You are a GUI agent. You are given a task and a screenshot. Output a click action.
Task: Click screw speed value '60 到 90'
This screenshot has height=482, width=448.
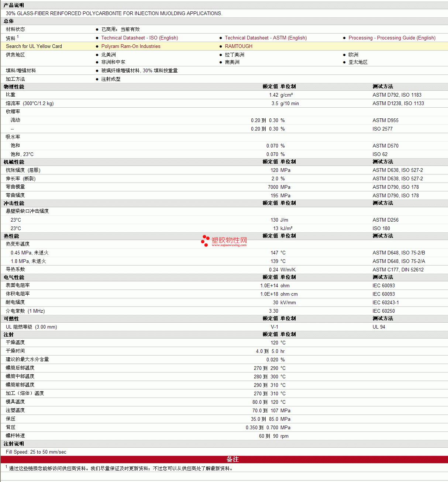pos(269,436)
